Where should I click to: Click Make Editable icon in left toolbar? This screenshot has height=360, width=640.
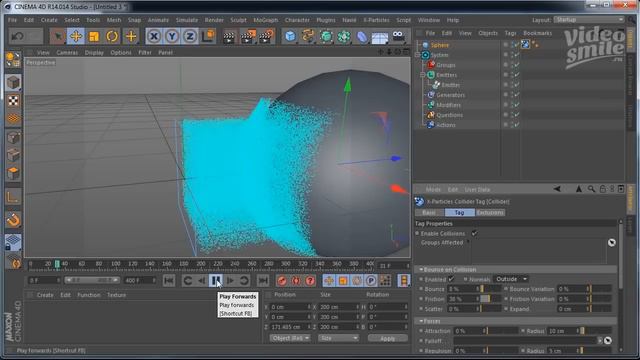pyautogui.click(x=13, y=60)
